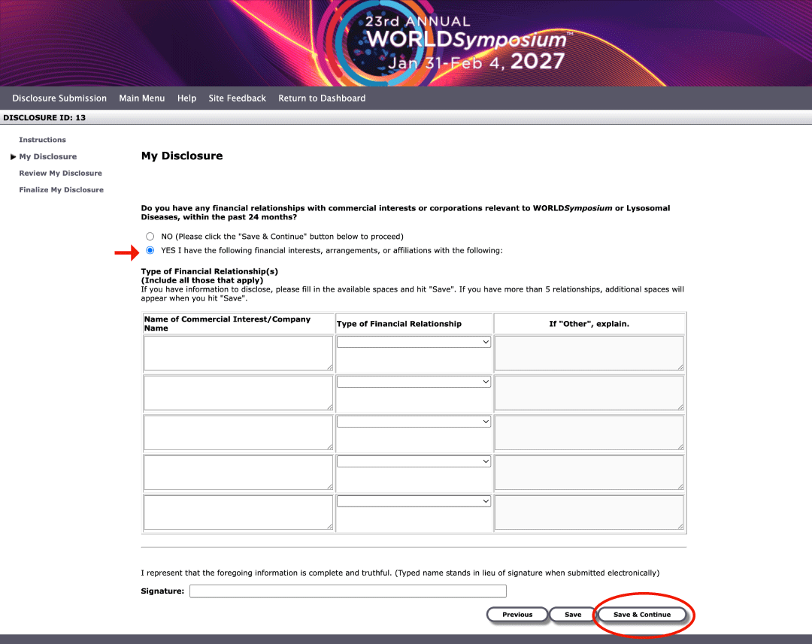Viewport: 812px width, 644px height.
Task: Click the DISCLOSURE ID: 13 label
Action: (44, 117)
